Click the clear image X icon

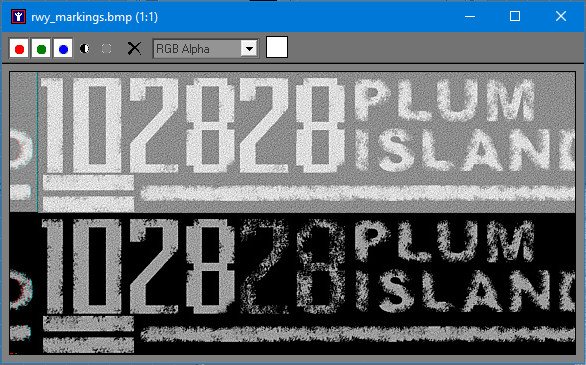(x=134, y=49)
